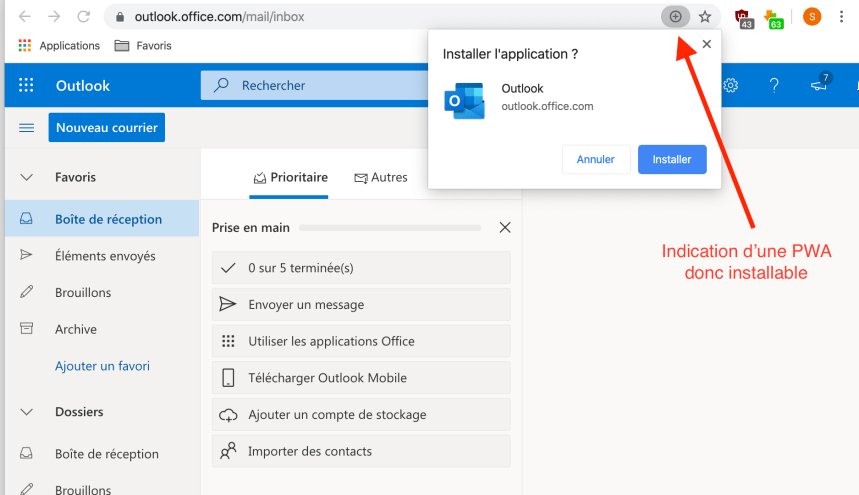Bookmark this page with the star icon
This screenshot has width=859, height=495.
click(705, 17)
